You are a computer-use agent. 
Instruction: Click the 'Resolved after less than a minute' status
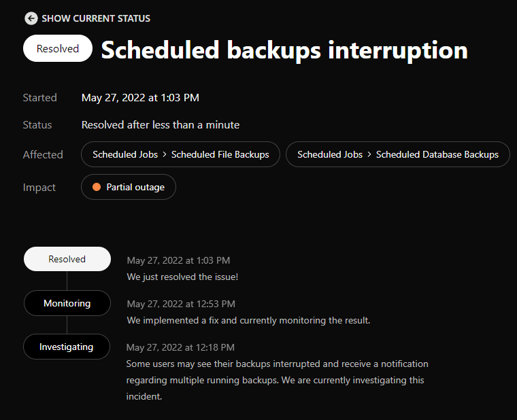click(x=160, y=125)
